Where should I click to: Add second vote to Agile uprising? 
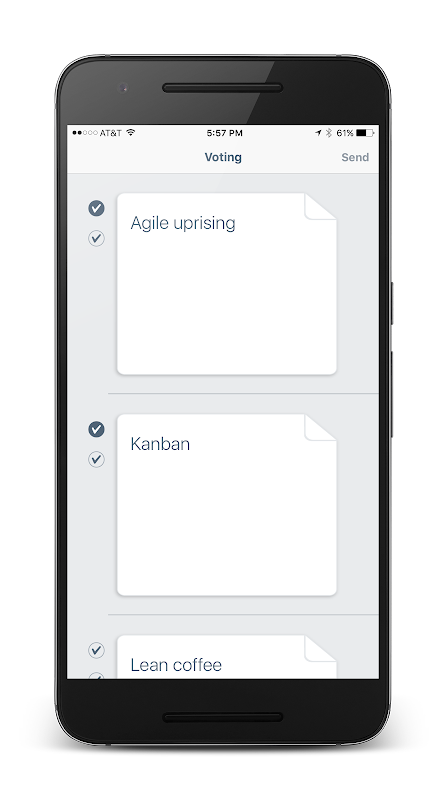pos(96,238)
